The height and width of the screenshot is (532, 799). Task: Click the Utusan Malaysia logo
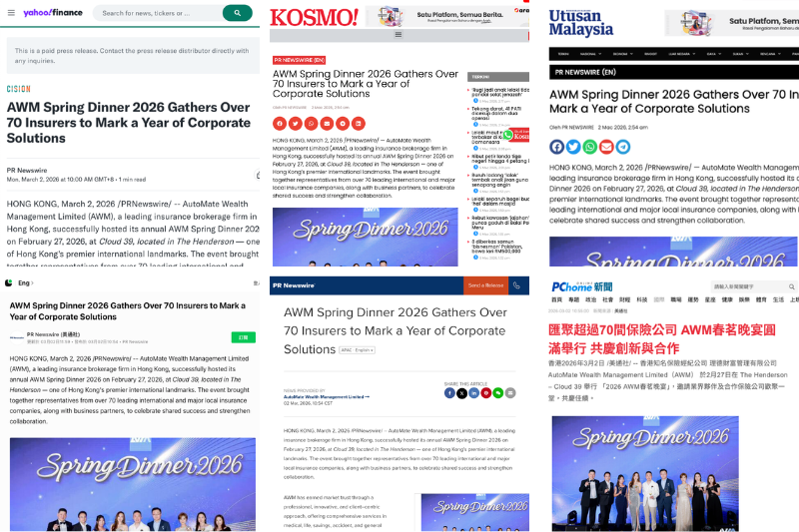[581, 23]
